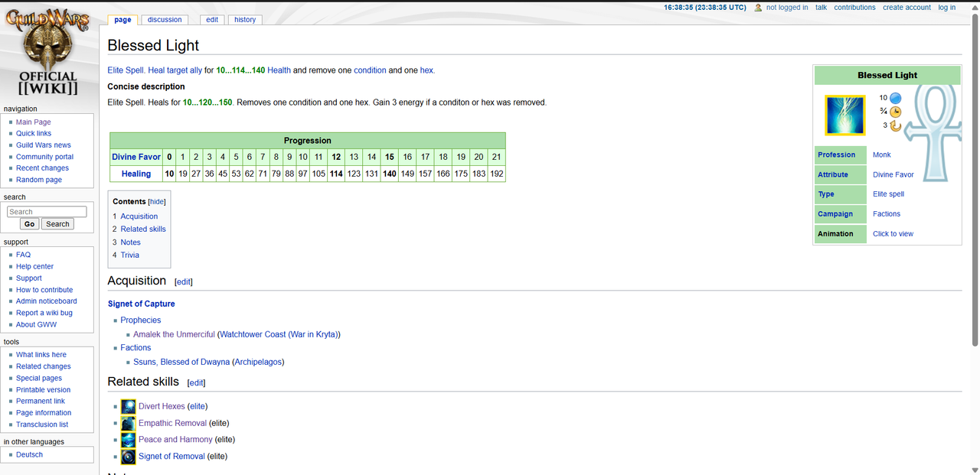This screenshot has width=980, height=475.
Task: Click the user icon beside not logged in
Action: coord(758,8)
